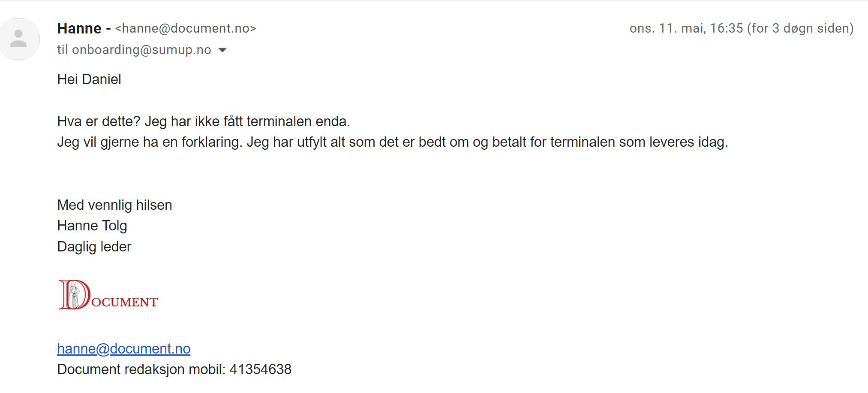
Task: Click the sender's profile avatar icon
Action: click(19, 39)
